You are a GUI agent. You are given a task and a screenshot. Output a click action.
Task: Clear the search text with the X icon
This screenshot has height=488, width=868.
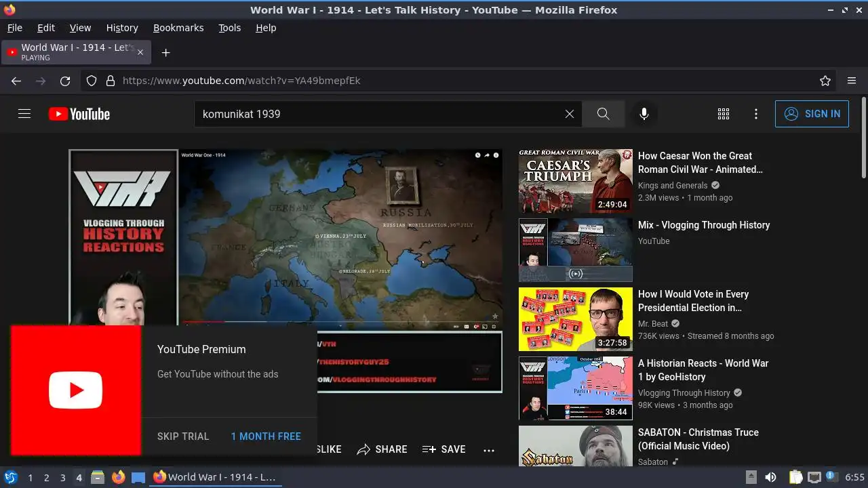tap(570, 114)
